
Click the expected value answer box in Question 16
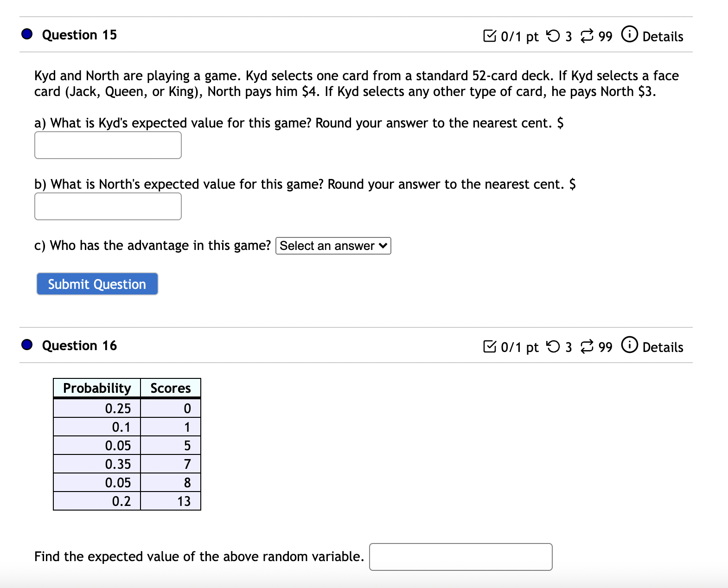[x=460, y=556]
